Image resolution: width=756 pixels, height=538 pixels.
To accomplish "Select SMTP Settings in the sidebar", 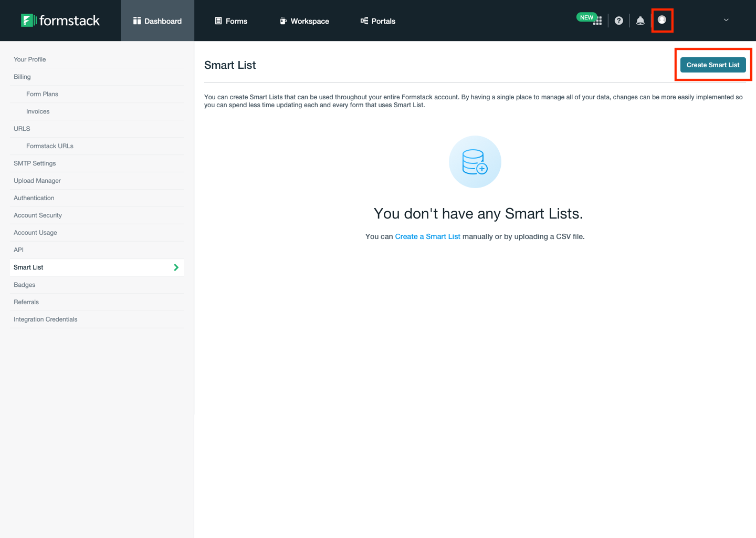I will click(x=35, y=163).
